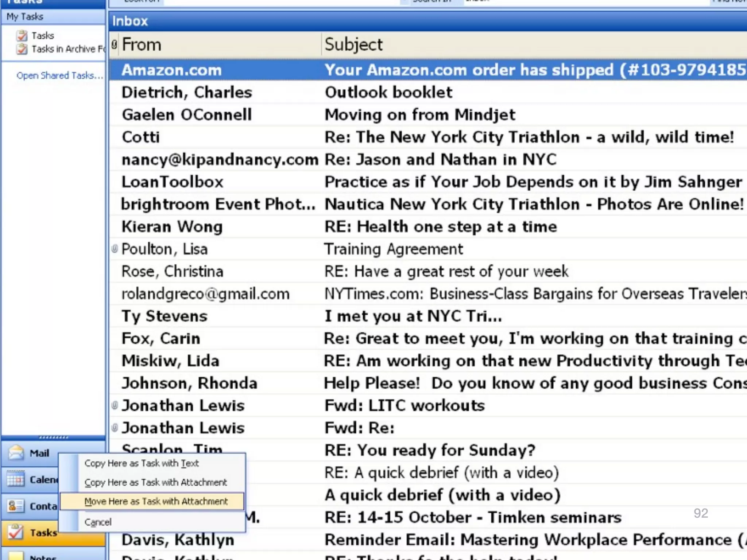Viewport: 747px width, 560px height.
Task: Open the Calendar pane via its icon
Action: [x=15, y=479]
